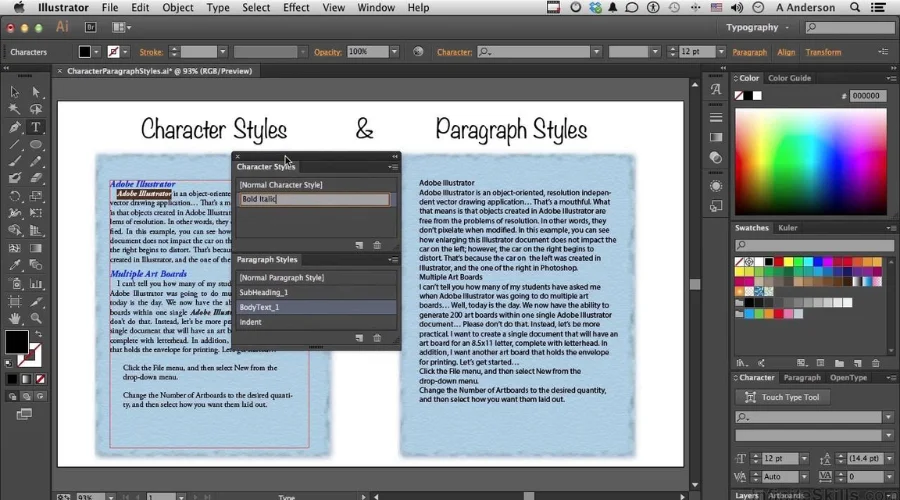Screen dimensions: 900x500
Task: Activate the Hand tool
Action: click(14, 318)
